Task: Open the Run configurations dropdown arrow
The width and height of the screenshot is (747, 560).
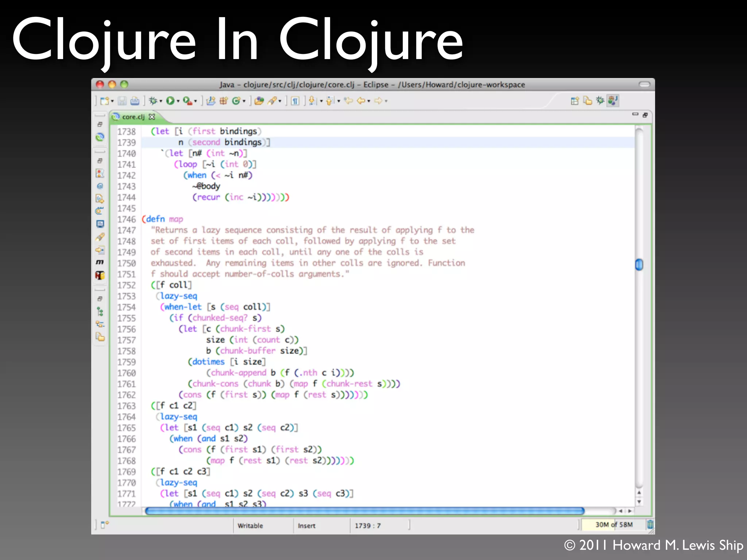Action: (x=178, y=101)
